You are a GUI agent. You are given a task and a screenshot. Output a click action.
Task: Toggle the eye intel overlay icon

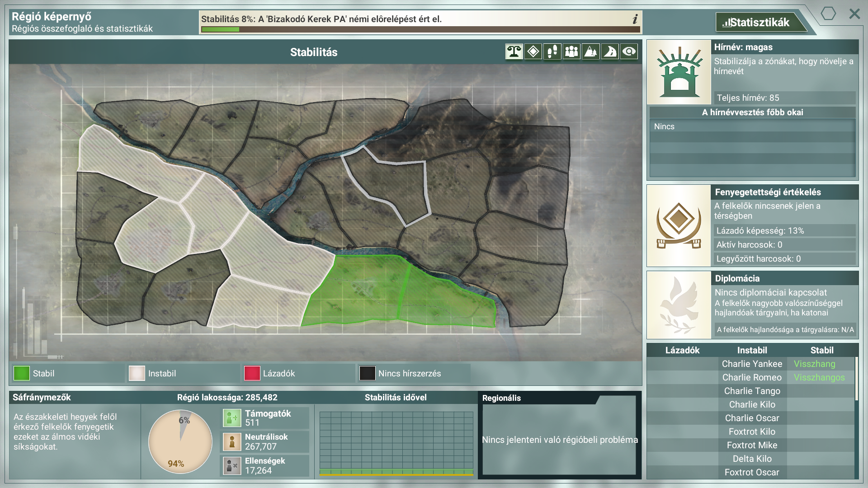click(x=629, y=52)
